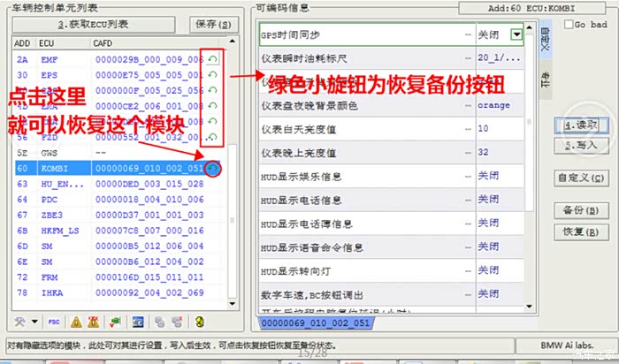619x364 pixels.
Task: Restore the EPS module backup
Action: click(211, 75)
